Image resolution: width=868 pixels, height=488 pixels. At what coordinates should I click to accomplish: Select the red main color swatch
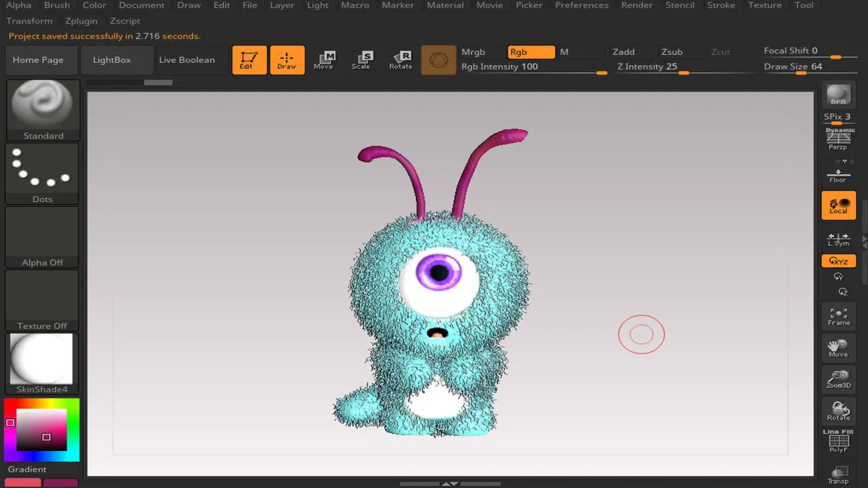coord(23,483)
